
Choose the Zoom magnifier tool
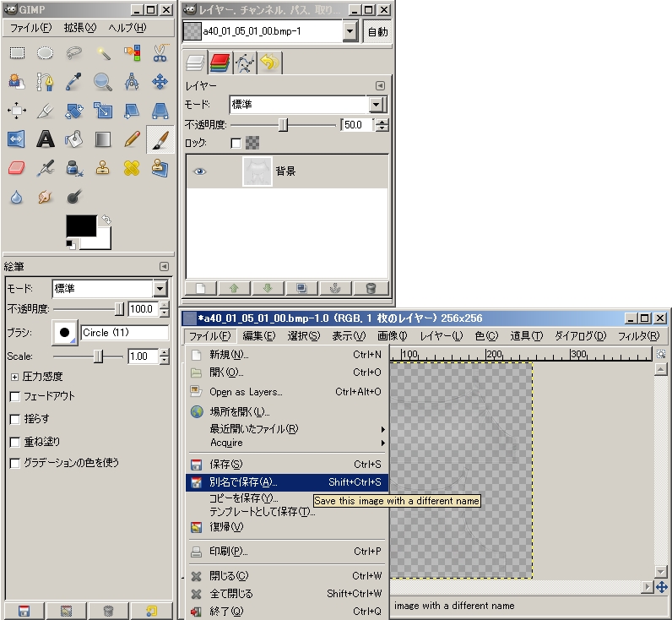pyautogui.click(x=103, y=82)
